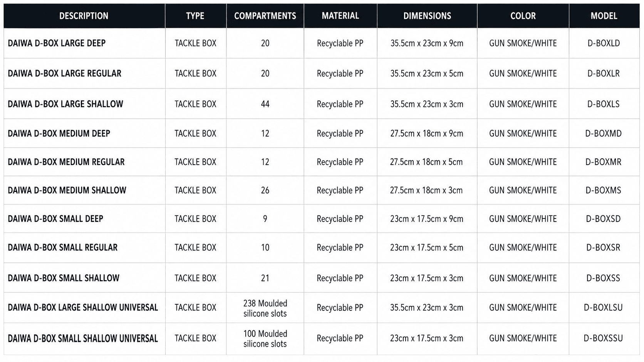Click the DIMENSIONS column header
Viewport: 644px width, 362px height.
point(427,16)
